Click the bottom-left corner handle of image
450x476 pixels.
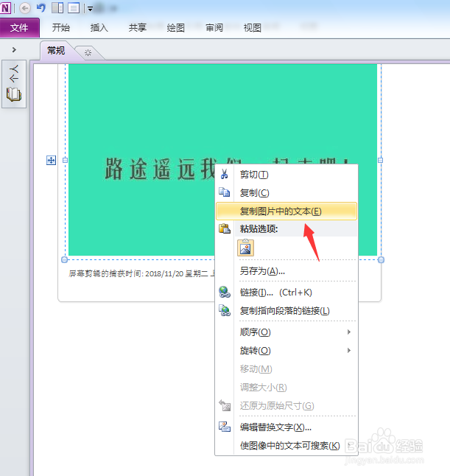(64, 260)
